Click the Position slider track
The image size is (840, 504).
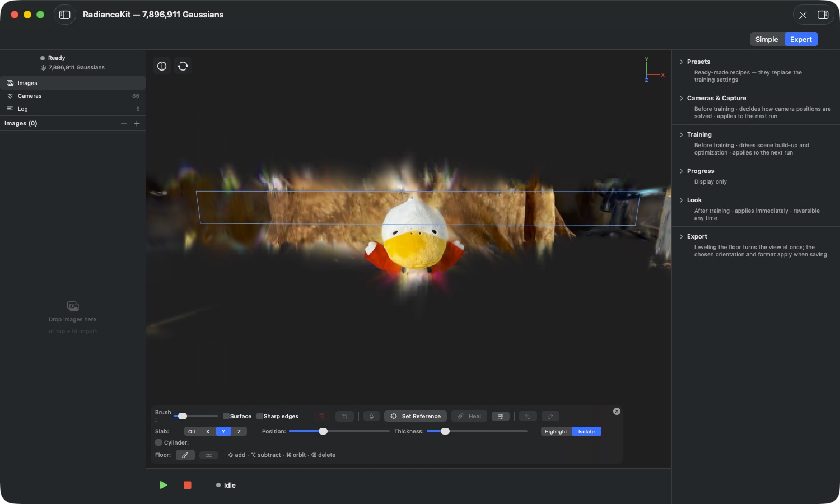339,432
